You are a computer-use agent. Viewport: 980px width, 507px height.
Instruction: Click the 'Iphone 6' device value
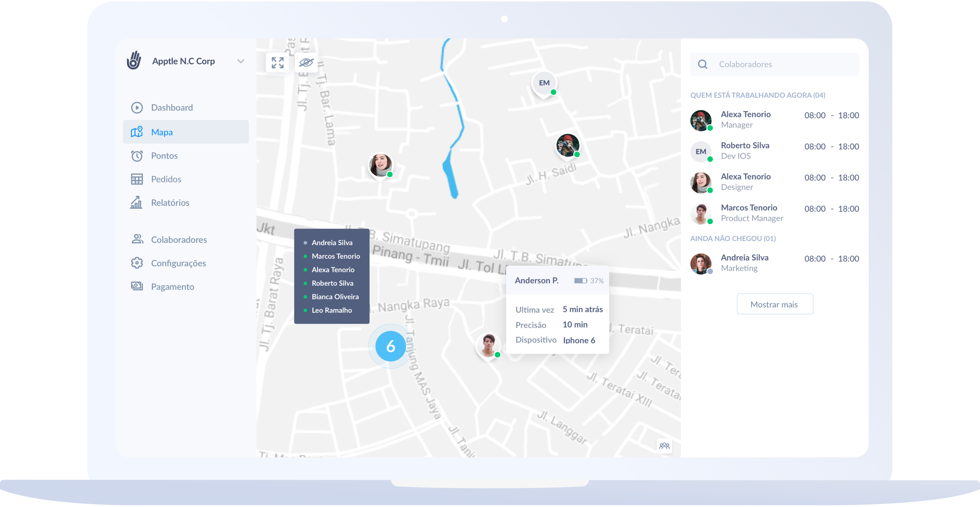point(579,340)
